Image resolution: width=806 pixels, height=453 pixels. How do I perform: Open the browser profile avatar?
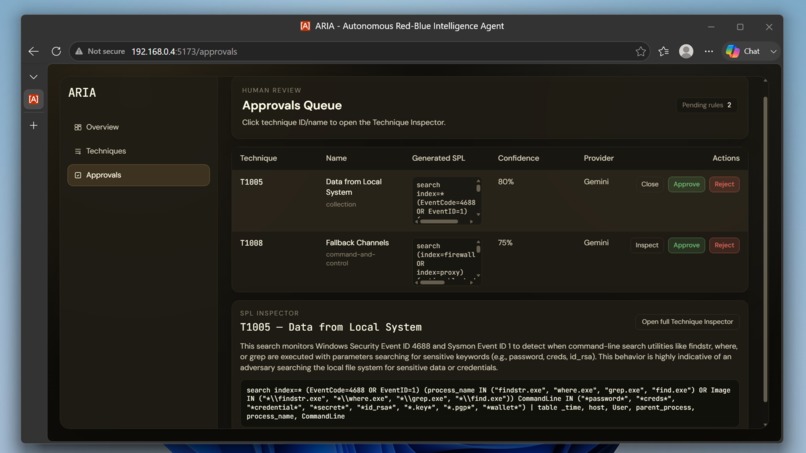pos(686,51)
